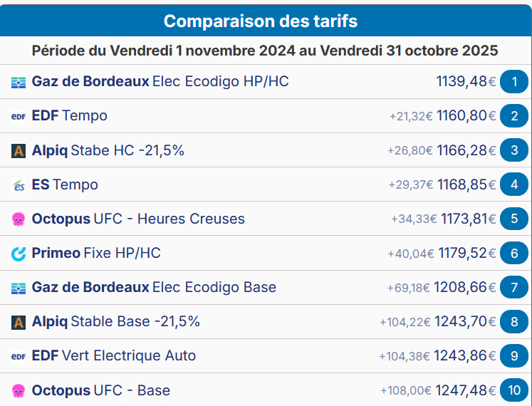Click the EDF logo beside Tempo

[19, 116]
